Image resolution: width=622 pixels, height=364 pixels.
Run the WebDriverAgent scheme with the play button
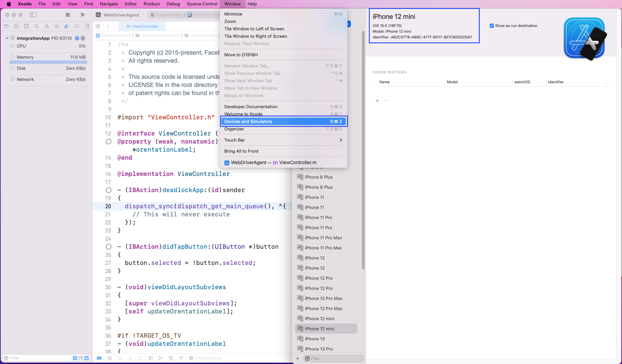click(x=83, y=15)
